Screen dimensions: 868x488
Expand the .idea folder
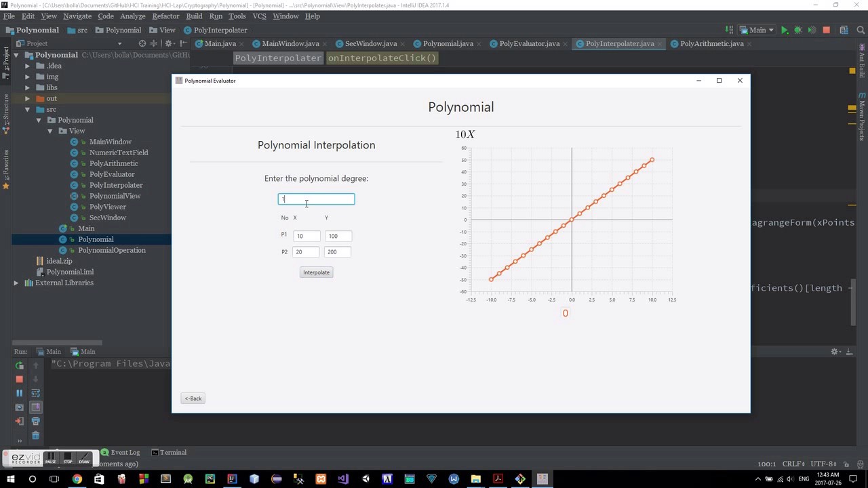pyautogui.click(x=27, y=66)
